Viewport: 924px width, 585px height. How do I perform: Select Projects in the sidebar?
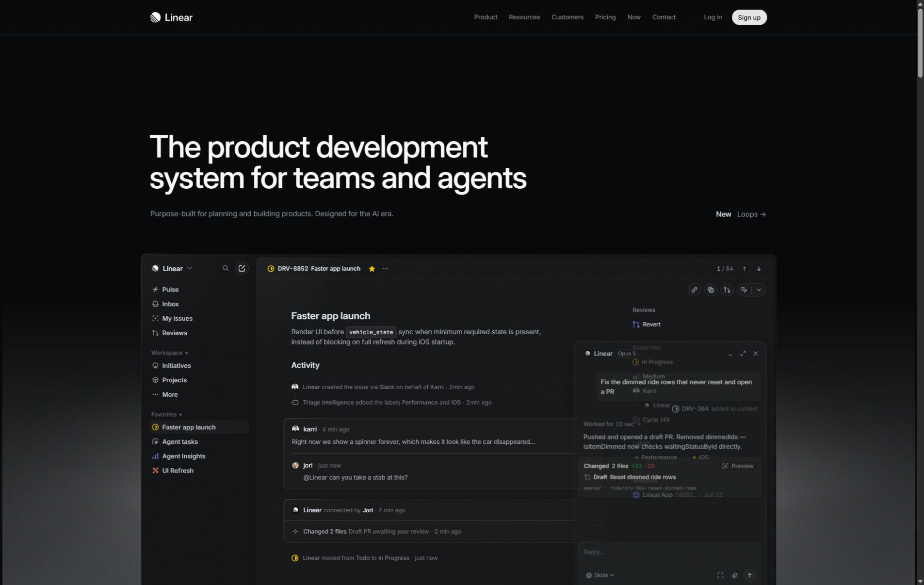(x=199, y=380)
